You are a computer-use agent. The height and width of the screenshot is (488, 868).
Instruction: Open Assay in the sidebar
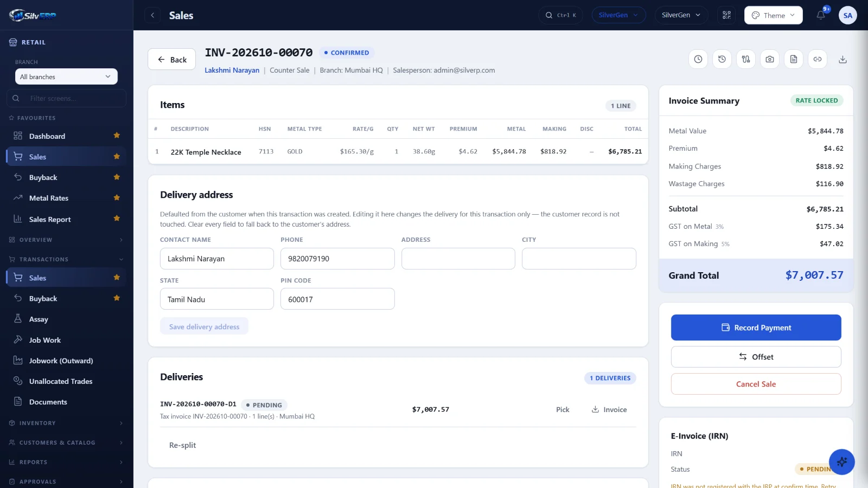pos(66,319)
